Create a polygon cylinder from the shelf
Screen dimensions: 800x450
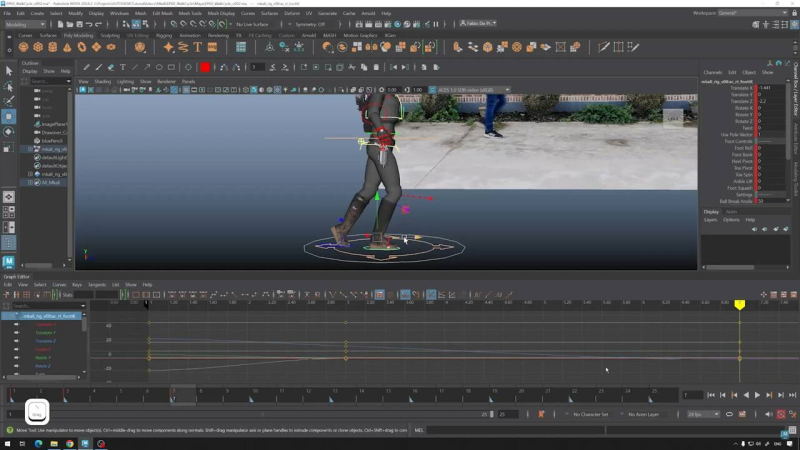click(53, 47)
